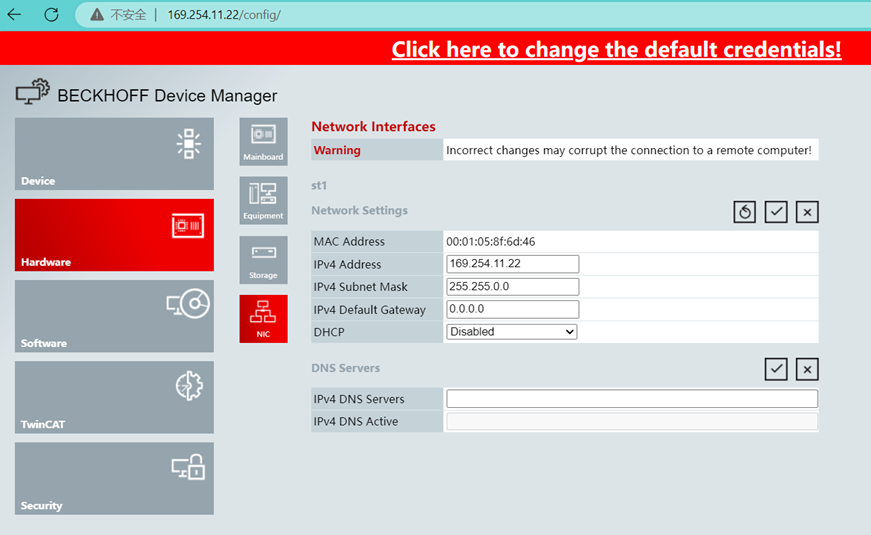Click the refresh Network Settings icon
The image size is (871, 535).
point(744,212)
